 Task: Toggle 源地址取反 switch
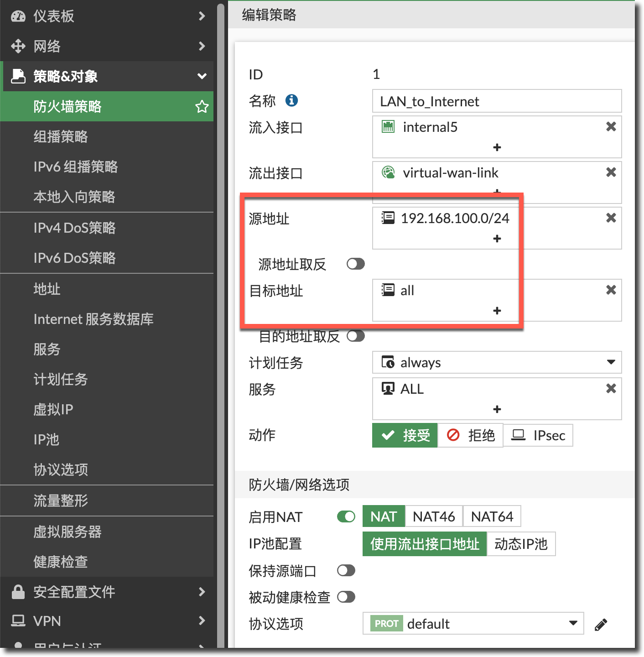355,264
